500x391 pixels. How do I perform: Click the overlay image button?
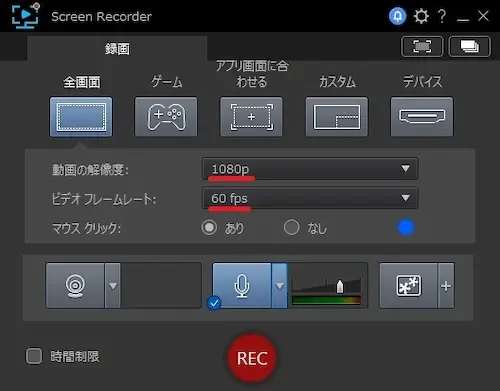click(409, 286)
